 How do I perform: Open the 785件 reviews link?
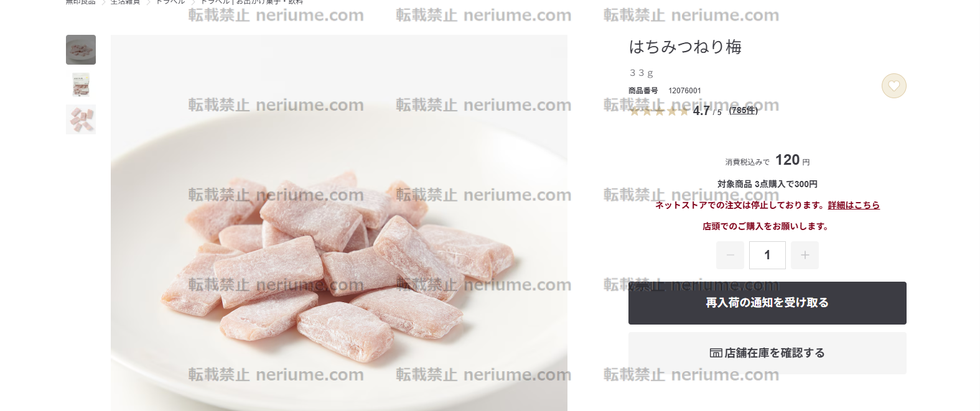point(744,111)
